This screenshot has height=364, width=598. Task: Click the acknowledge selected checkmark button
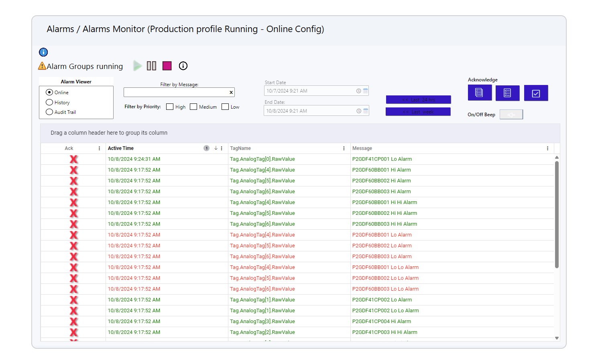pyautogui.click(x=536, y=93)
